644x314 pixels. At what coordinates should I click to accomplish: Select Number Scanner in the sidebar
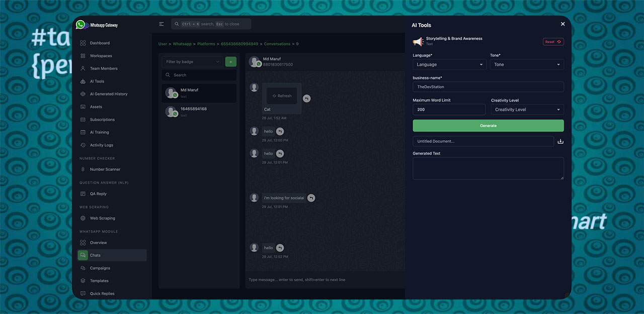(x=105, y=170)
